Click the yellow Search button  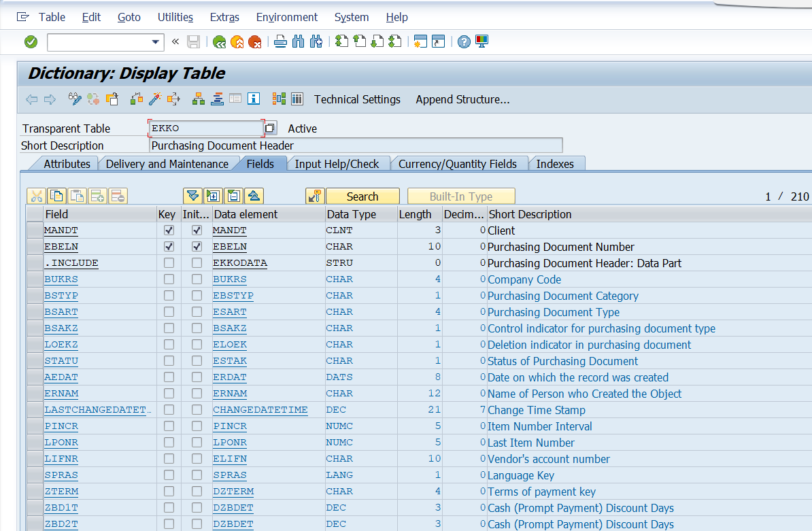[362, 196]
